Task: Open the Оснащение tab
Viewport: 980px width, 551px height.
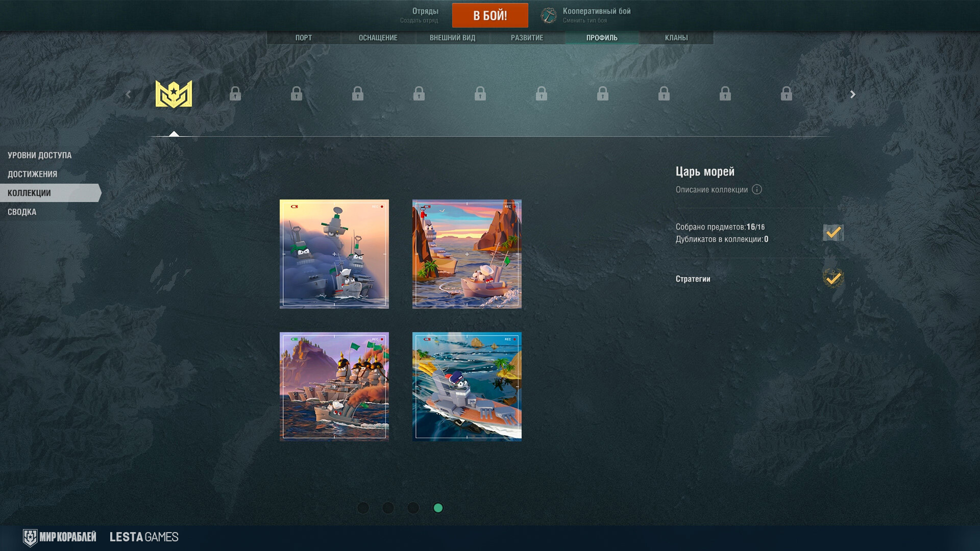Action: [x=378, y=38]
